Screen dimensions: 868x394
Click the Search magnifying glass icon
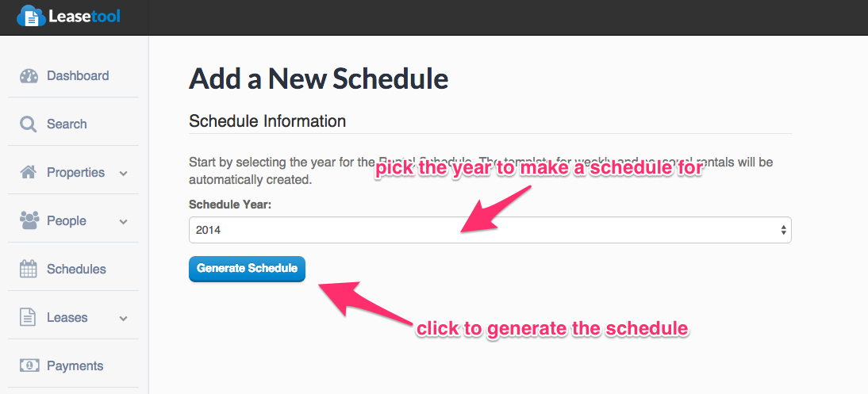click(29, 124)
